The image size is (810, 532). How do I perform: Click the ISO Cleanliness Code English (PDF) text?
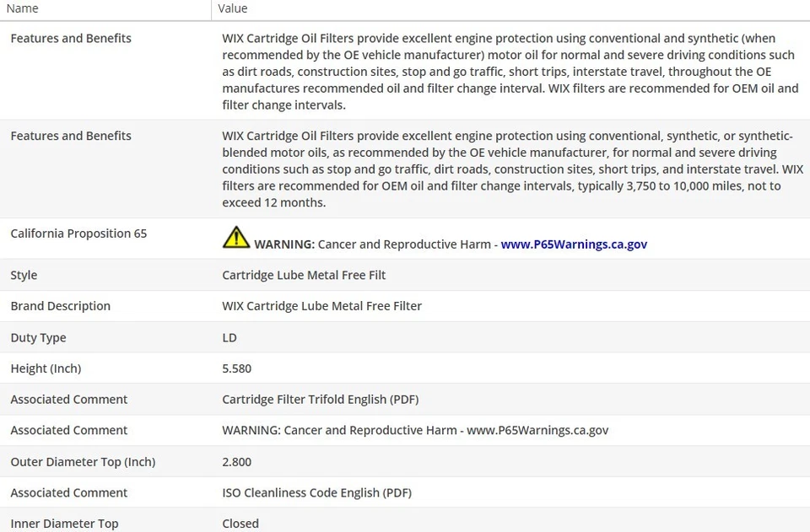click(317, 492)
